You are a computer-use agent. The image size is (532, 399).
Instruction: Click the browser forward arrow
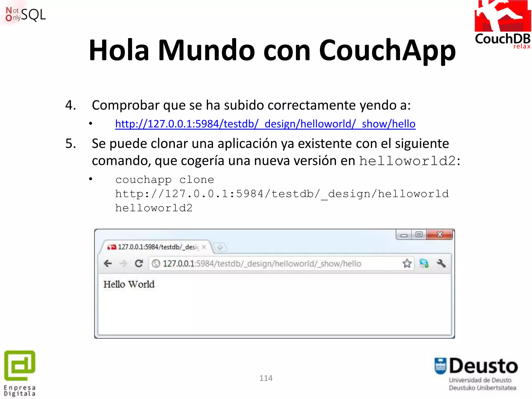pyautogui.click(x=123, y=263)
